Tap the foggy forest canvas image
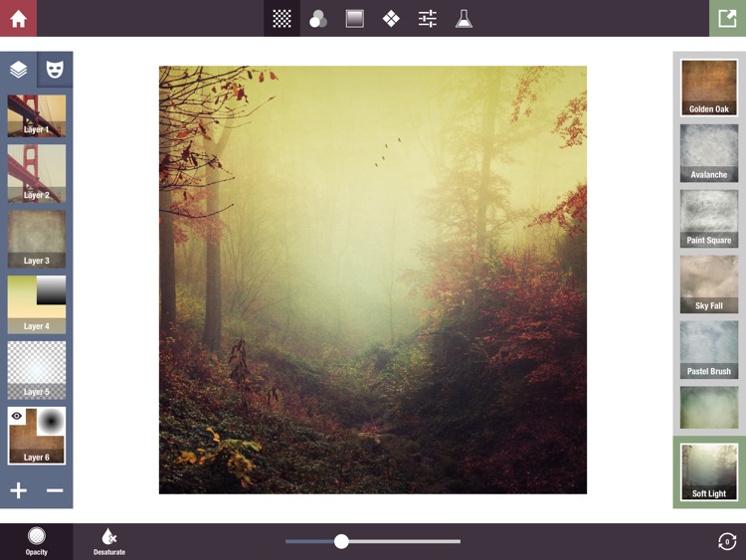The width and height of the screenshot is (746, 560). coord(373,280)
